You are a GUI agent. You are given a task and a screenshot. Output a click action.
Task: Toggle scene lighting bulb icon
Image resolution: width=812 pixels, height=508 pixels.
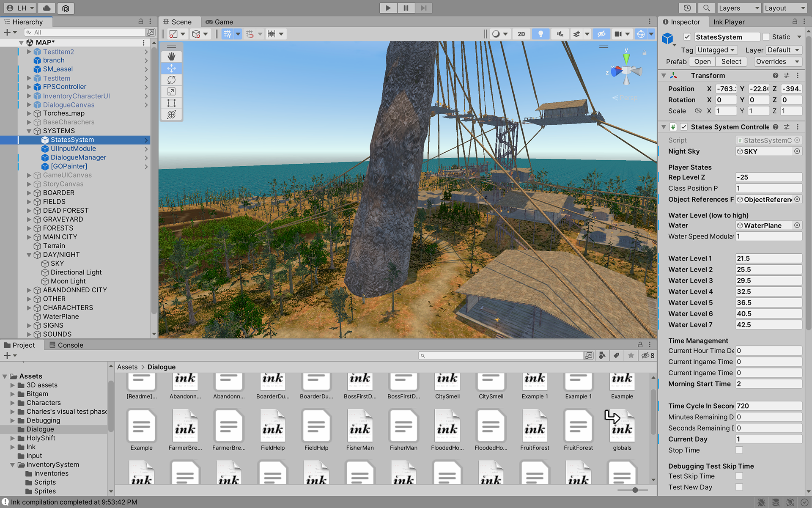click(x=540, y=34)
